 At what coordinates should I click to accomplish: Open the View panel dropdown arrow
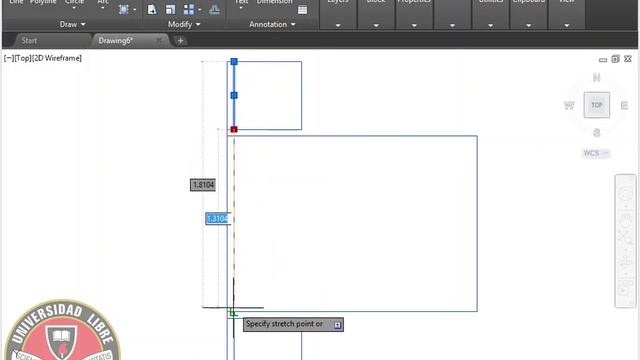coord(567,25)
